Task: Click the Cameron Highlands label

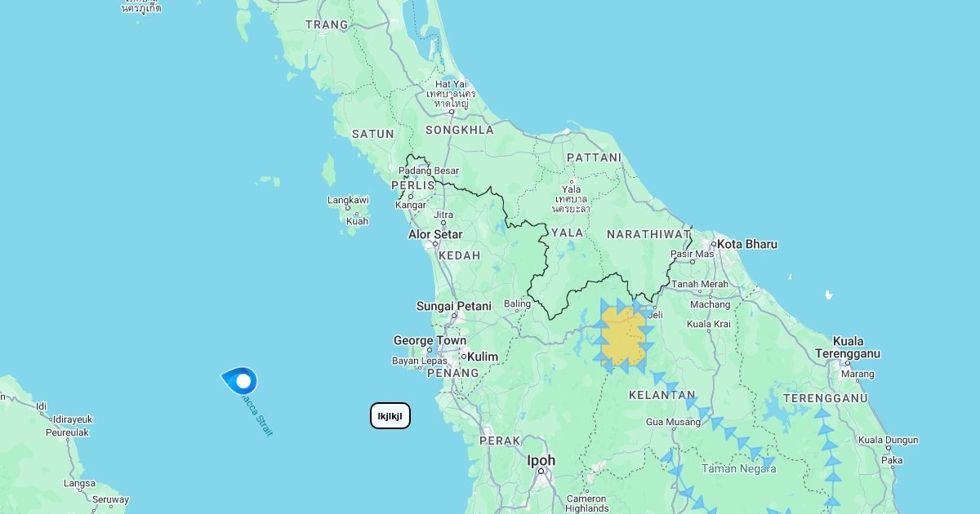Action: tap(586, 503)
